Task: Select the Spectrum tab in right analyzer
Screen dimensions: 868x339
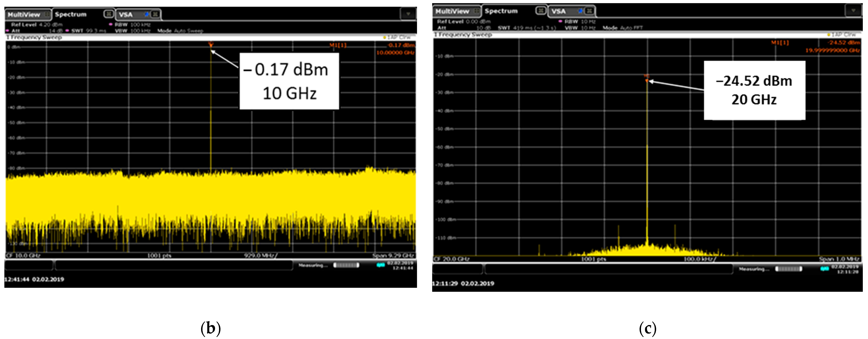Action: (x=501, y=11)
